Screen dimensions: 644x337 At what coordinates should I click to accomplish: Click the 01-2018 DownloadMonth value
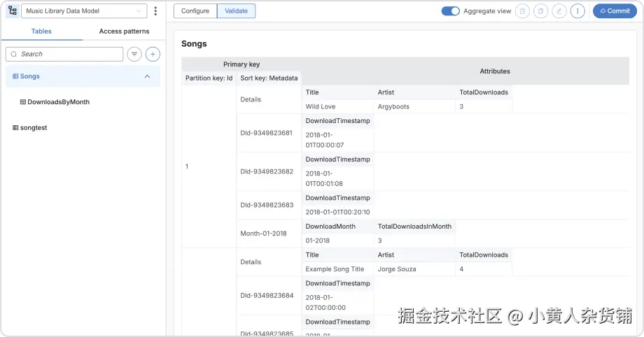[x=318, y=241]
